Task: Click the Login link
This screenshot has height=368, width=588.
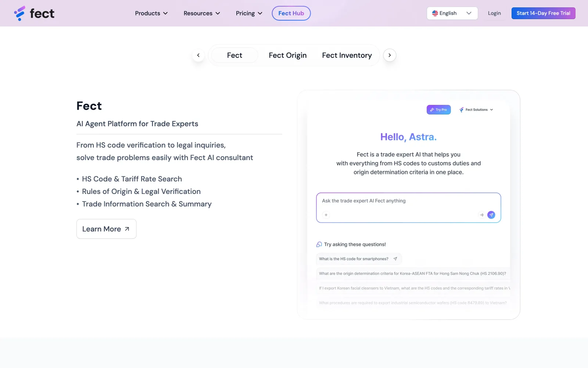Action: click(x=494, y=13)
